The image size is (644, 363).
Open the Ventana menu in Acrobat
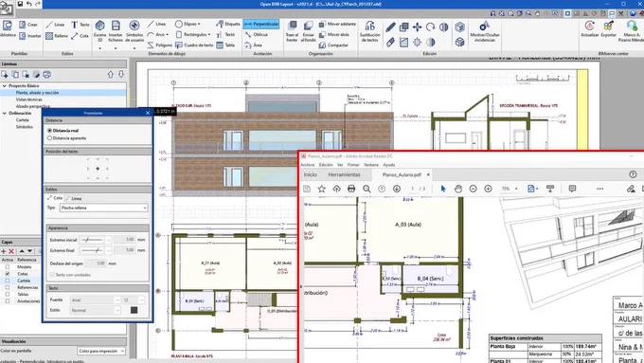(371, 165)
